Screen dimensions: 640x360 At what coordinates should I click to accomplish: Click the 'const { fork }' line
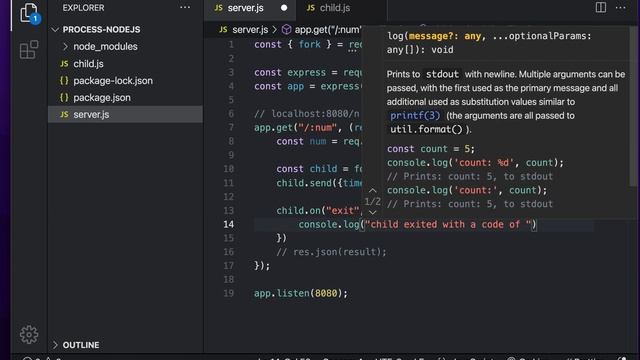(x=308, y=44)
